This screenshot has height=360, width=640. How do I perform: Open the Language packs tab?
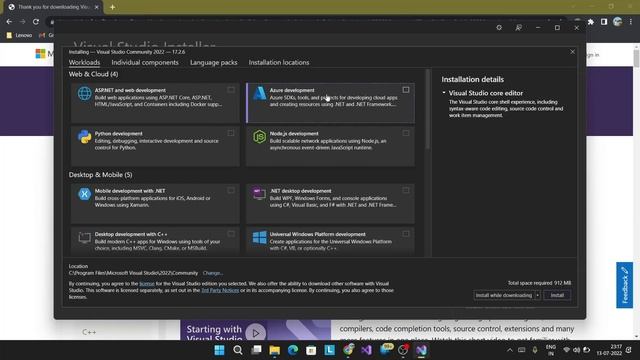(213, 62)
